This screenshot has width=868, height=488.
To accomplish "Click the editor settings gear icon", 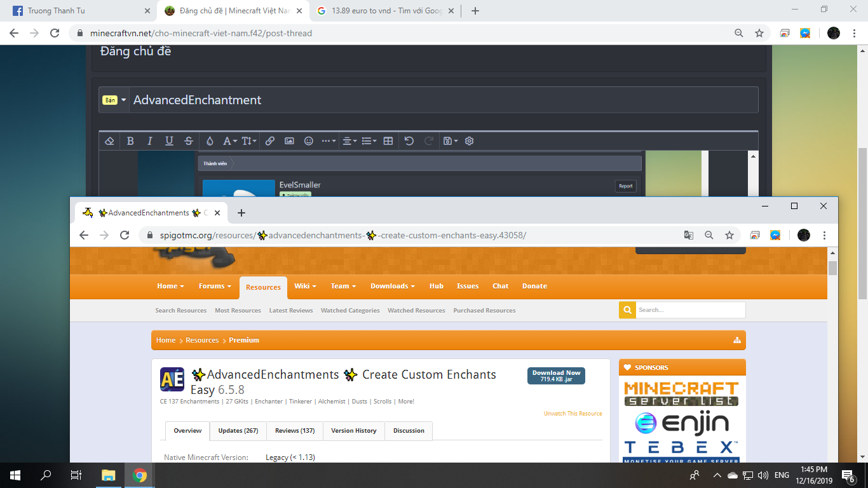I will [470, 141].
